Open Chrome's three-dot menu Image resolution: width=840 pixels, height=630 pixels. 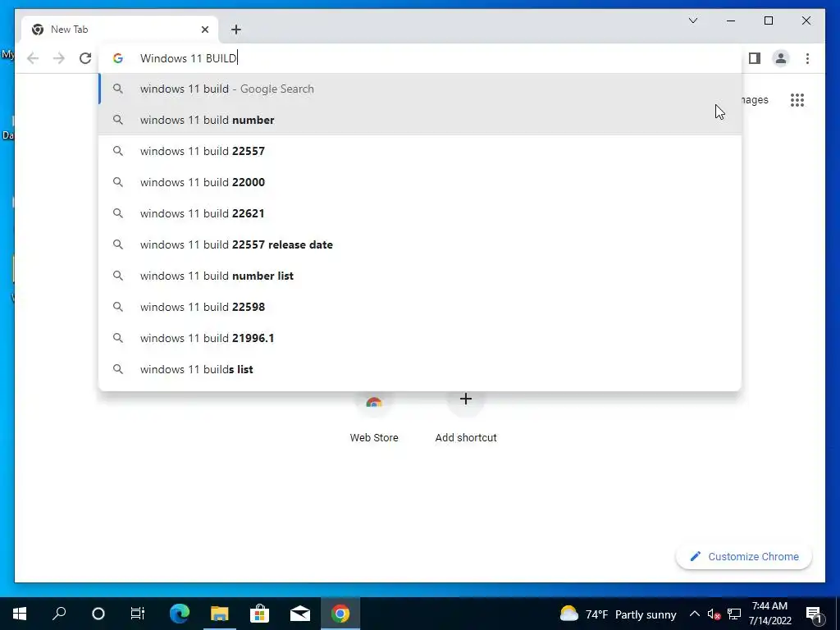807,58
